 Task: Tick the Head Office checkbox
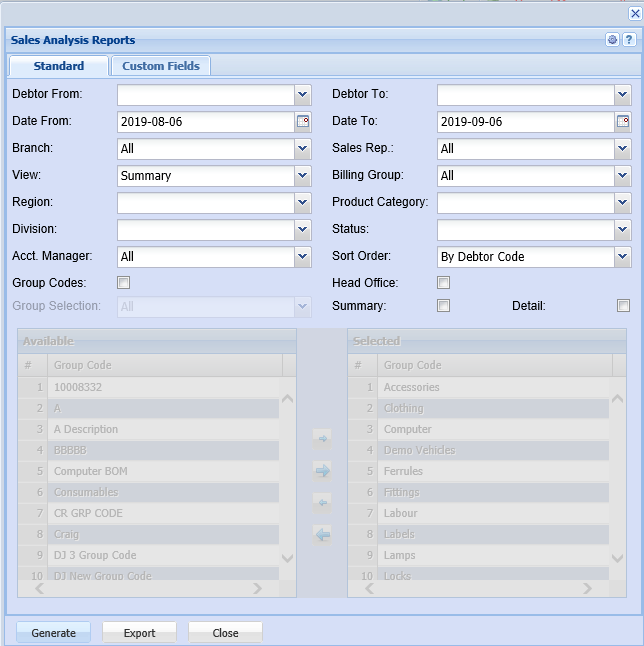[444, 283]
